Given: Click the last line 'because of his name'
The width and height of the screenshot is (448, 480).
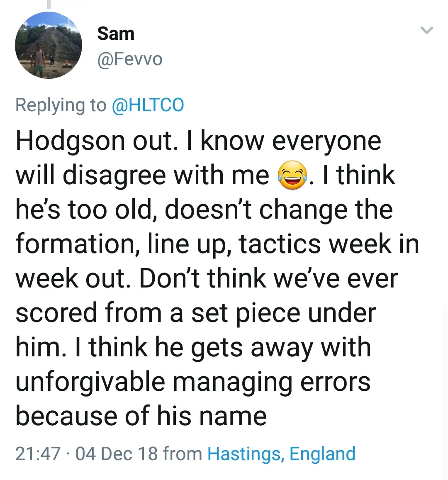Looking at the screenshot, I should 141,416.
